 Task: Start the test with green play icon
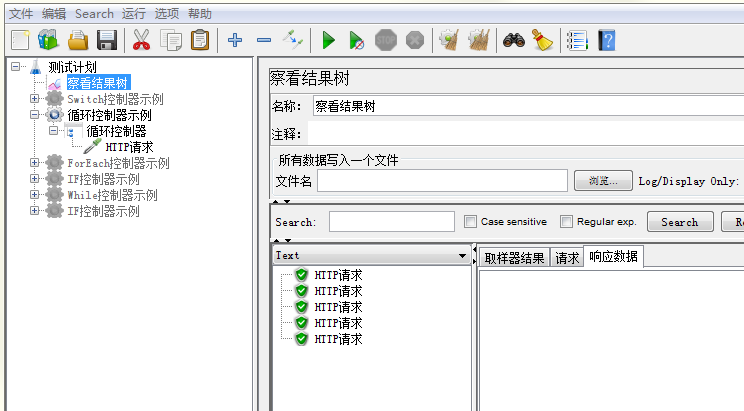[x=328, y=40]
